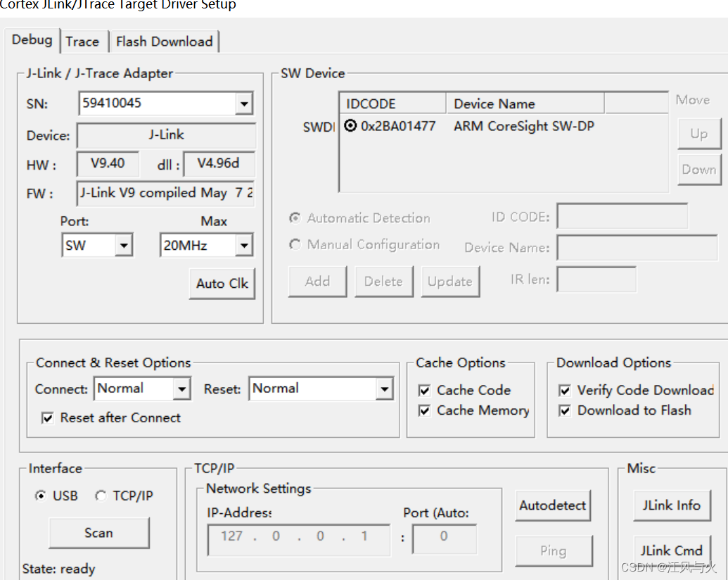The height and width of the screenshot is (580, 728).
Task: Click the ID CODE input field
Action: pyautogui.click(x=622, y=216)
